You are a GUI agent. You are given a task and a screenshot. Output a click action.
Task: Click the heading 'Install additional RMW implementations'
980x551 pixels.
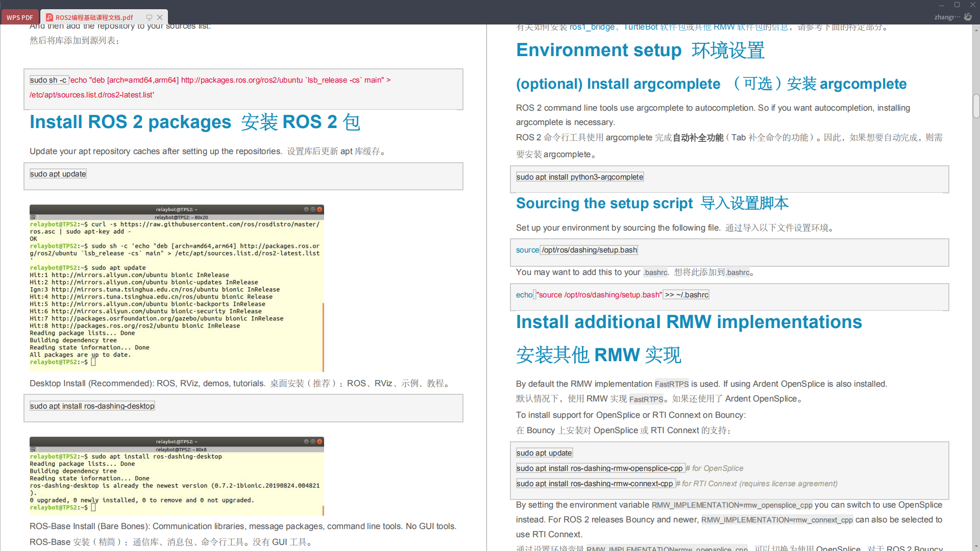[689, 322]
